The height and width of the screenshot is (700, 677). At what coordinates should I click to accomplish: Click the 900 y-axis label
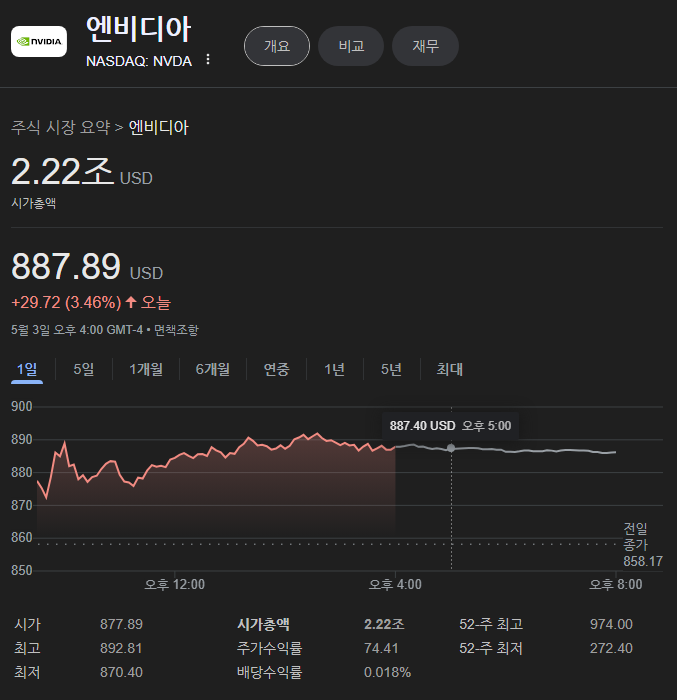(21, 407)
